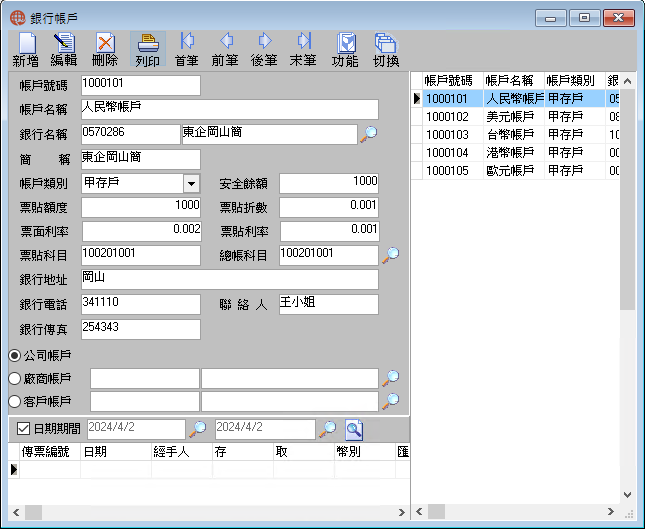The height and width of the screenshot is (529, 645).
Task: Click the 新增 (new record) toolbar icon
Action: tap(26, 49)
